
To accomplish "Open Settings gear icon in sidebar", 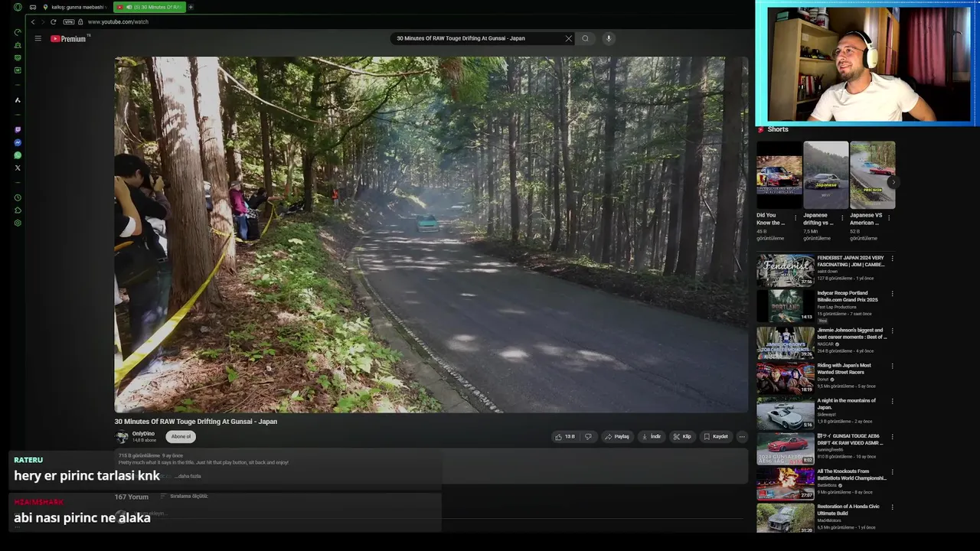I will [x=18, y=223].
